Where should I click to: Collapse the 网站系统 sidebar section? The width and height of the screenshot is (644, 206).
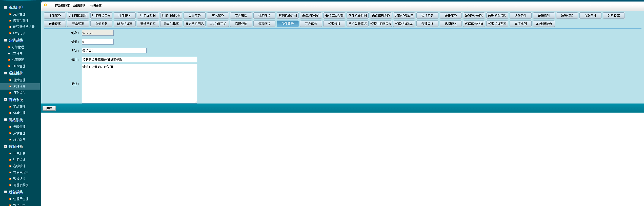5,120
